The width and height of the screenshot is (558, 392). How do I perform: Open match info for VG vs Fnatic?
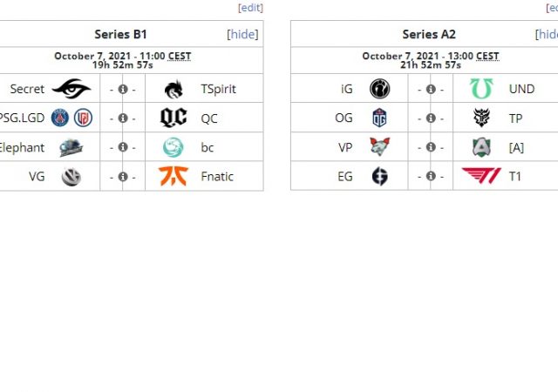(122, 176)
